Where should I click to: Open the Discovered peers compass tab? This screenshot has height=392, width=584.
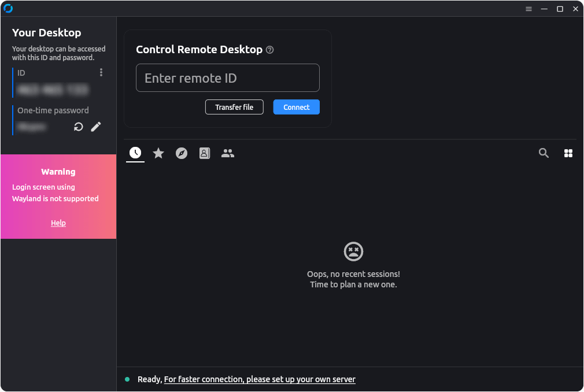point(181,153)
